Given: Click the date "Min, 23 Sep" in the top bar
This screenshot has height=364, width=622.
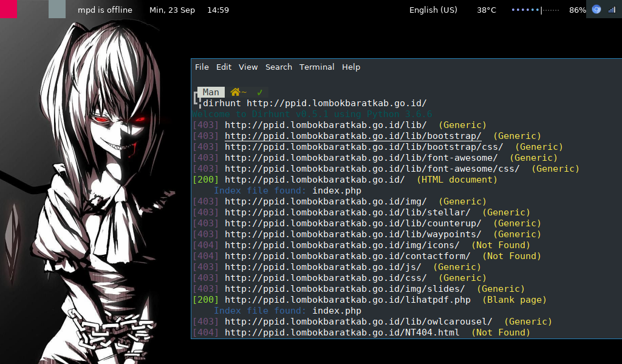Looking at the screenshot, I should pos(172,10).
